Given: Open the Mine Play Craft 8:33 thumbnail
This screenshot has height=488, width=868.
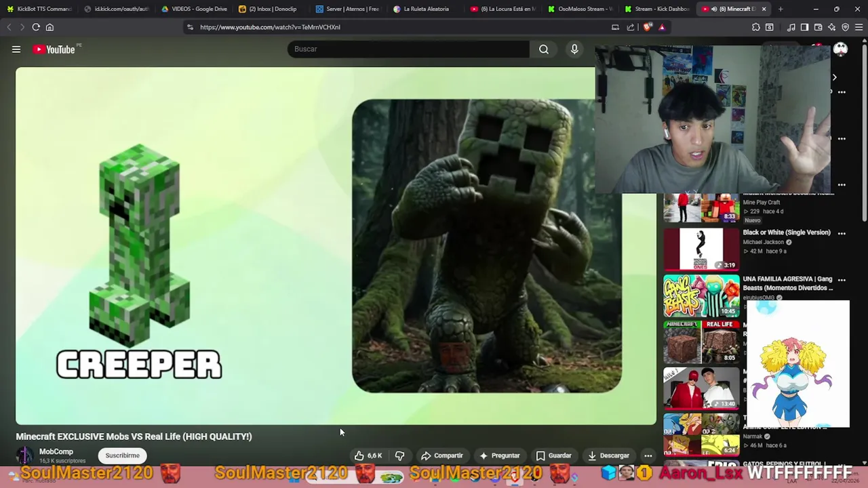Looking at the screenshot, I should click(x=701, y=207).
